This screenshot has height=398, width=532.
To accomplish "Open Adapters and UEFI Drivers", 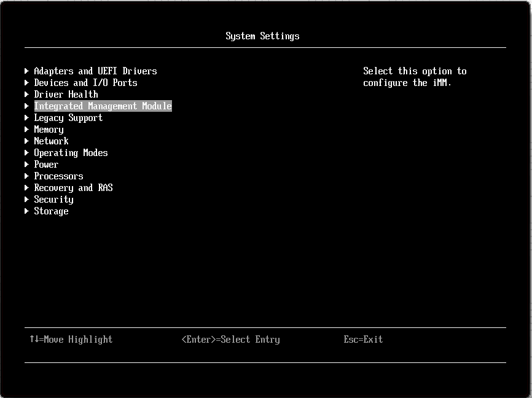I will (96, 71).
